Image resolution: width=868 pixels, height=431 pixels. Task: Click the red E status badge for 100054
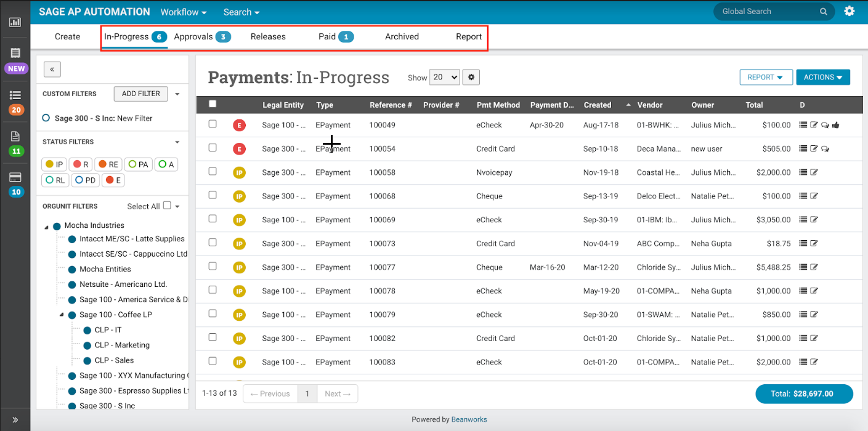[x=239, y=149]
